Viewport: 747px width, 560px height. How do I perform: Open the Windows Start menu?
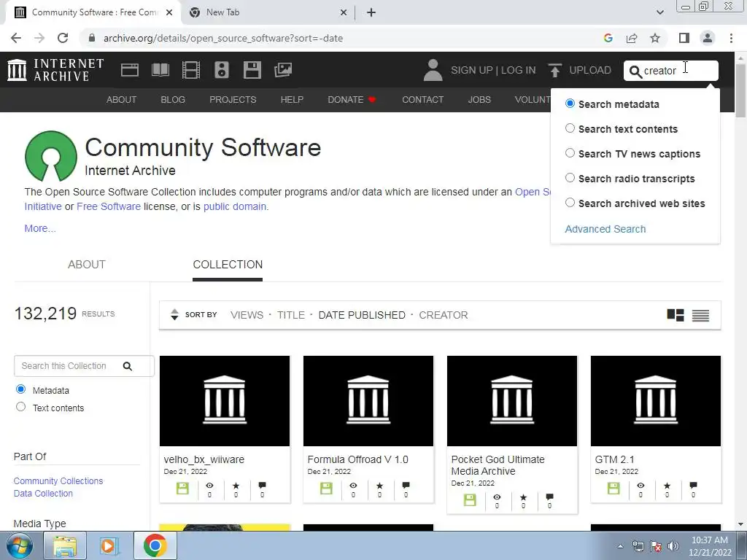(20, 545)
